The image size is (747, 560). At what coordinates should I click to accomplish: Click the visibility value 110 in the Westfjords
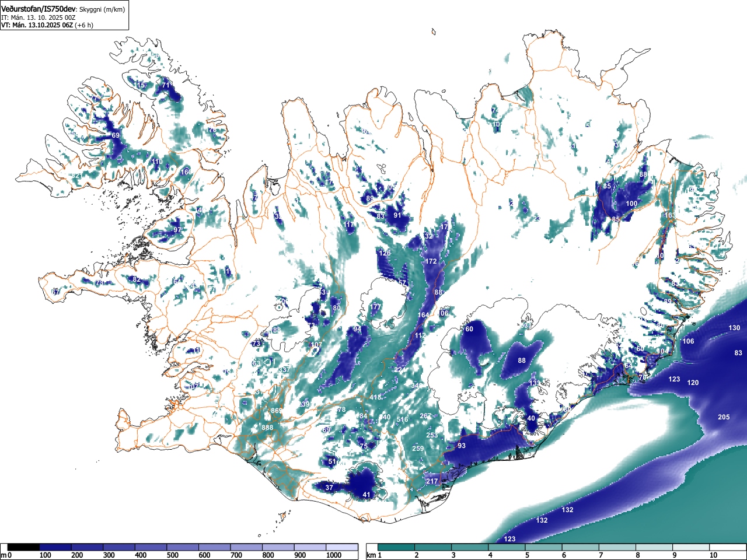click(157, 162)
